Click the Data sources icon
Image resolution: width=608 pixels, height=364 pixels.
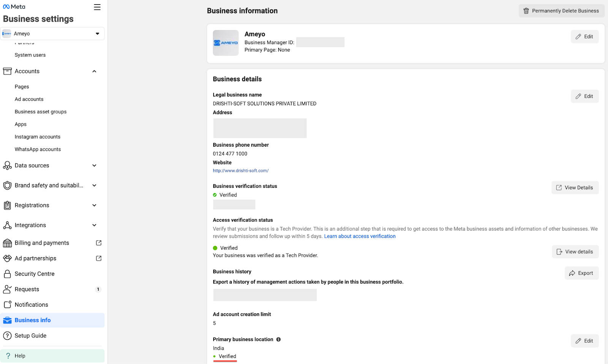7,166
